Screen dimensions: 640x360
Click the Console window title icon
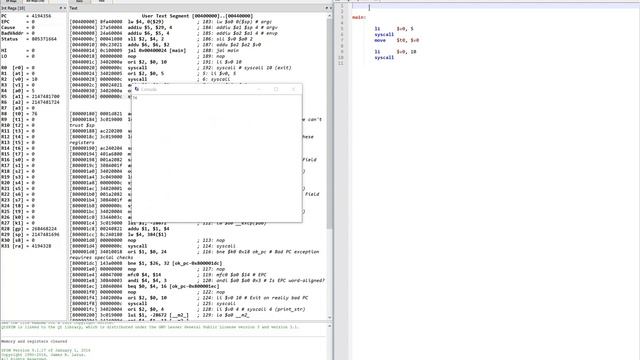137,89
